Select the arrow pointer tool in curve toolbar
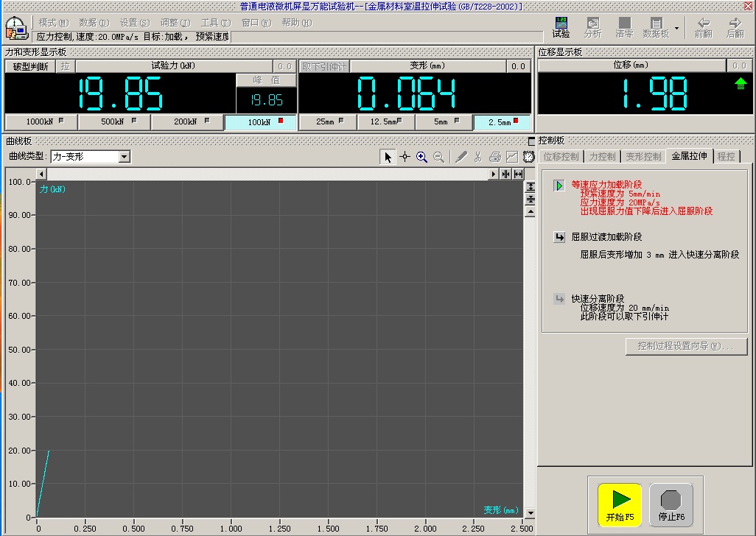756x536 pixels. click(388, 157)
